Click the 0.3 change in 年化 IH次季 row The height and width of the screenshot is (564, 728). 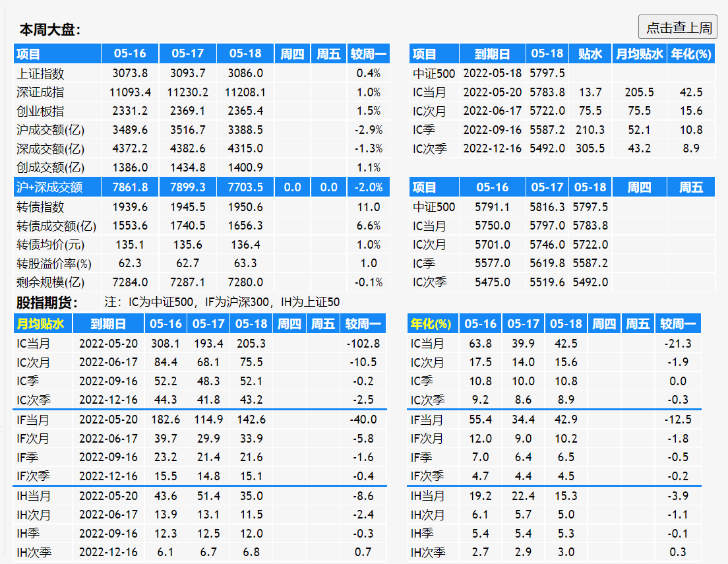pos(678,552)
